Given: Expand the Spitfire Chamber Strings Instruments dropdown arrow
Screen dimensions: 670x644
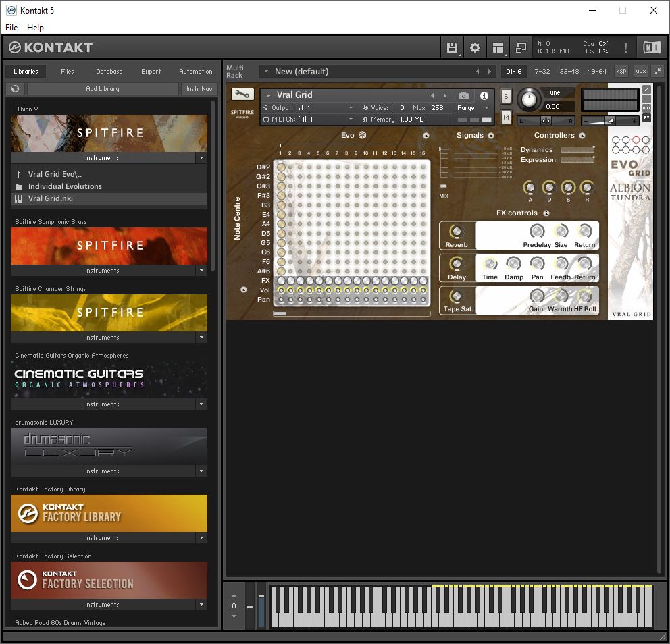Looking at the screenshot, I should [x=202, y=338].
